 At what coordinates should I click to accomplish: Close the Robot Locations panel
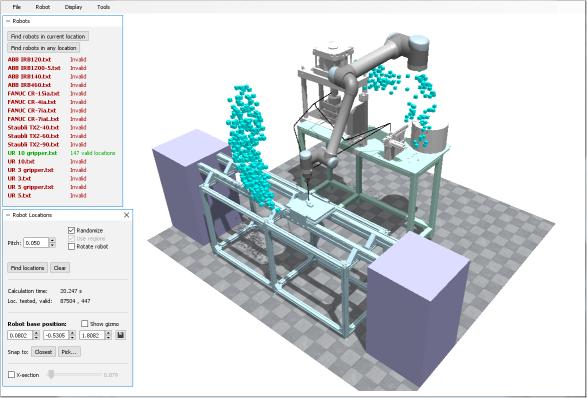pyautogui.click(x=127, y=215)
